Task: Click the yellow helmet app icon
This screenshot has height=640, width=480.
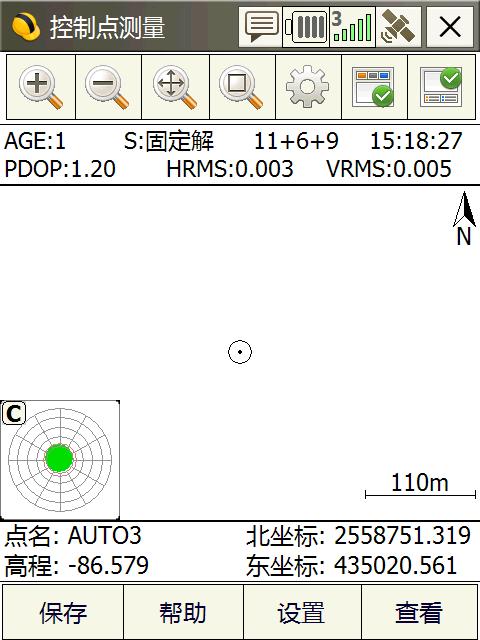Action: 26,27
